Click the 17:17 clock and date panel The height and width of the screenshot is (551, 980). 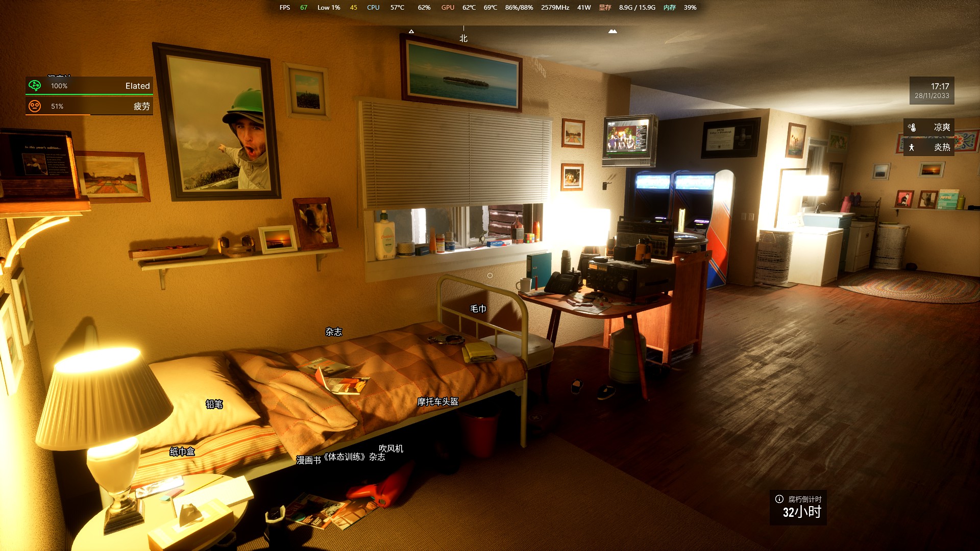click(932, 91)
